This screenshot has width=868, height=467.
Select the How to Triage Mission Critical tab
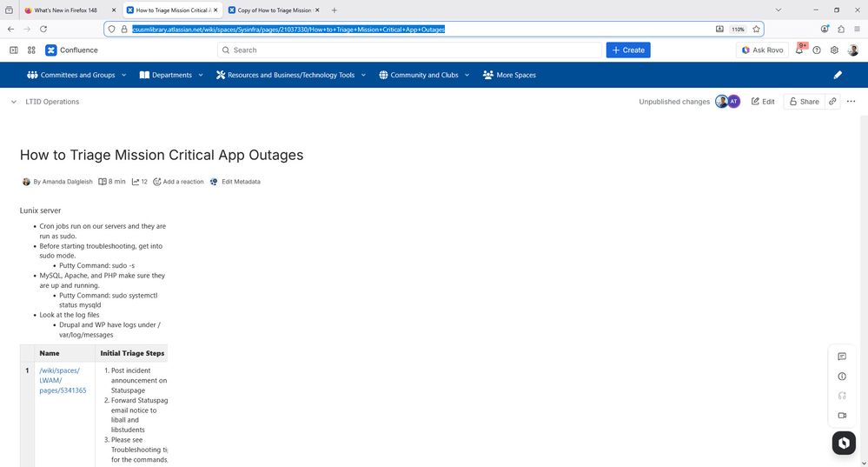172,10
